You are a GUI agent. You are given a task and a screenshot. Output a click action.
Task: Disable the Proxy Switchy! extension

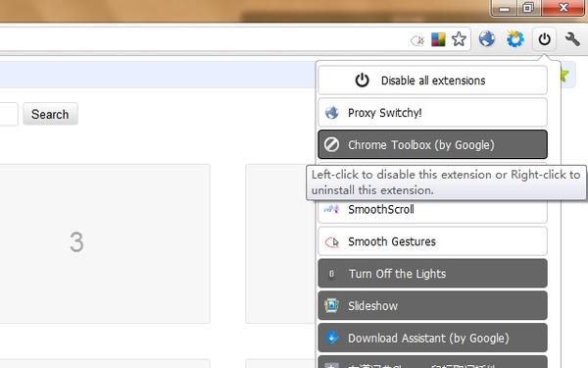click(432, 113)
